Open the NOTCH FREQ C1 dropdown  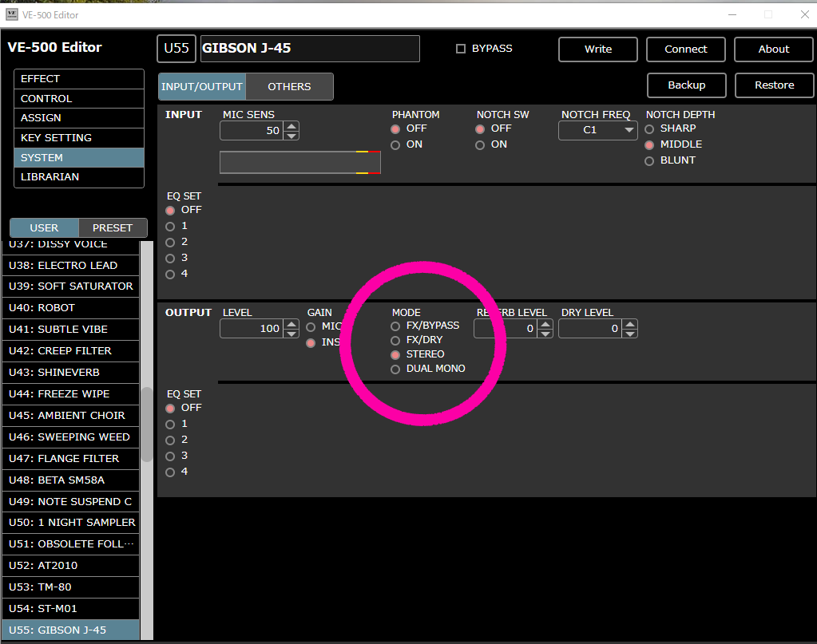tap(597, 130)
